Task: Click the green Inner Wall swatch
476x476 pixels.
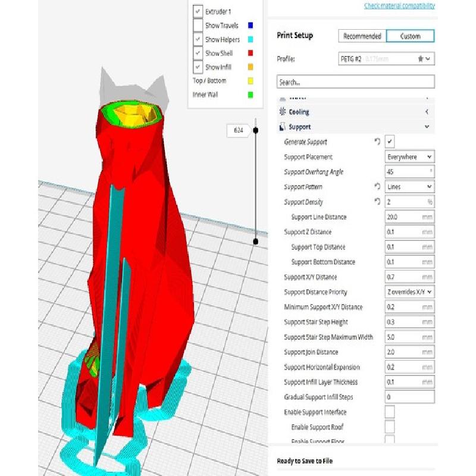Action: pyautogui.click(x=250, y=95)
